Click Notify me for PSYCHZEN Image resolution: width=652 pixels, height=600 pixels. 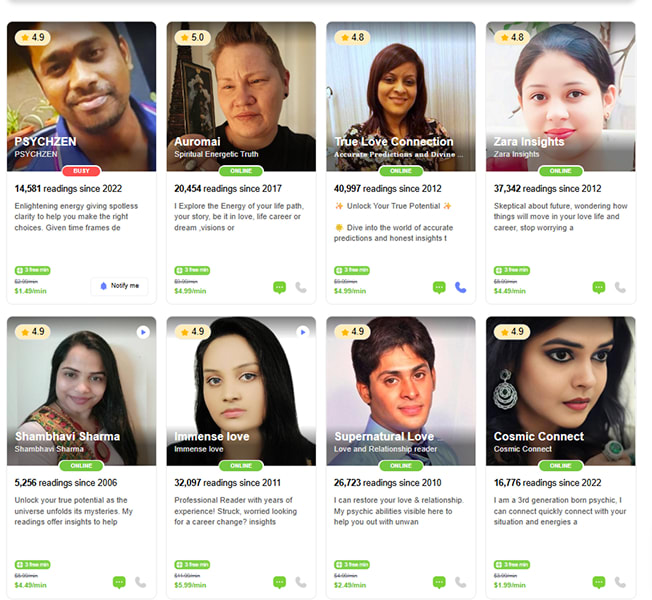(x=119, y=286)
